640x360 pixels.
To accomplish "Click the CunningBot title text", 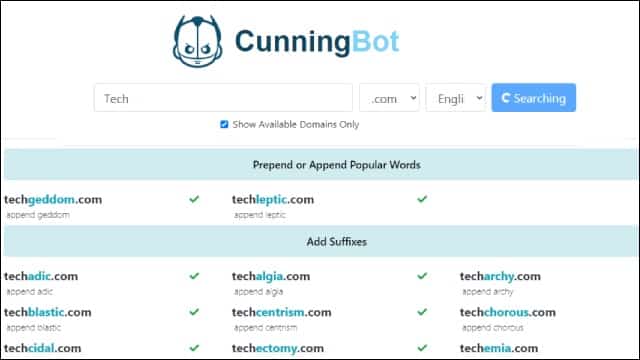I will (317, 42).
